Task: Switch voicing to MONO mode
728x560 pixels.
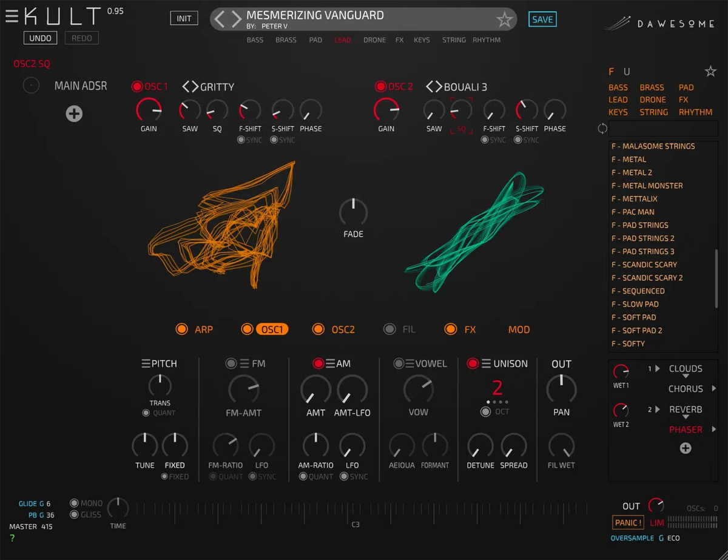Action: [74, 503]
